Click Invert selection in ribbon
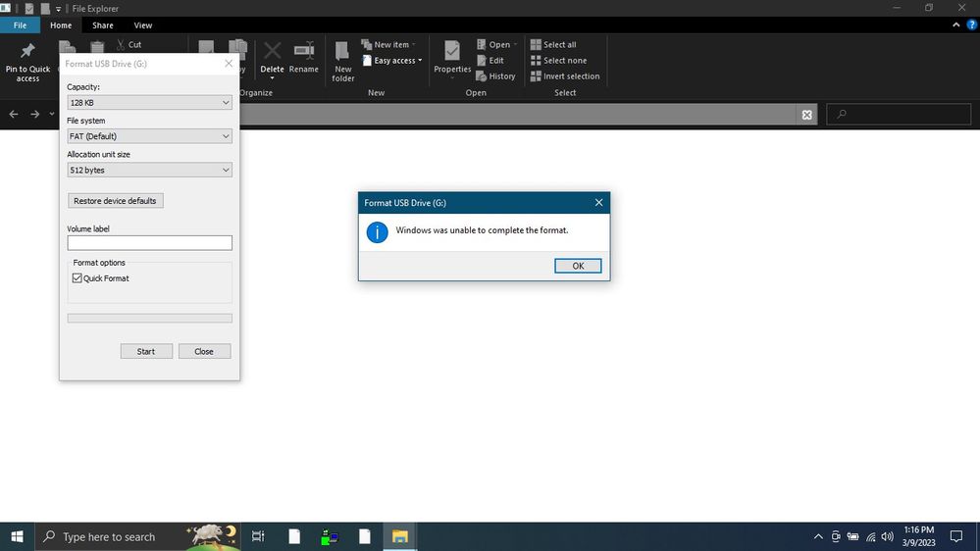Viewport: 980px width, 551px height. pos(565,76)
